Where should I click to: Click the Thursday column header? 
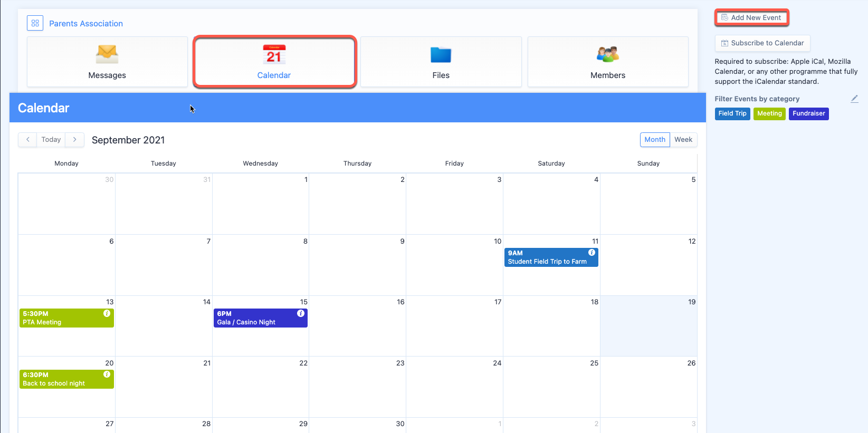[x=357, y=163]
